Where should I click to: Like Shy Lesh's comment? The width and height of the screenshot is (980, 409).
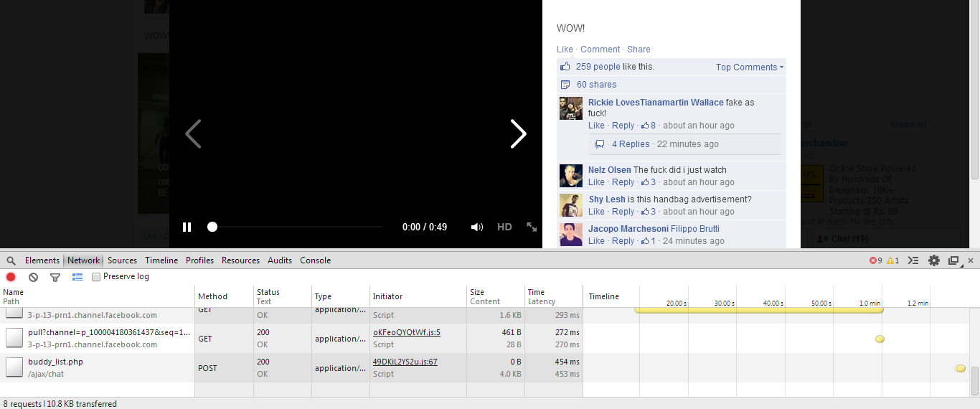[x=596, y=212]
